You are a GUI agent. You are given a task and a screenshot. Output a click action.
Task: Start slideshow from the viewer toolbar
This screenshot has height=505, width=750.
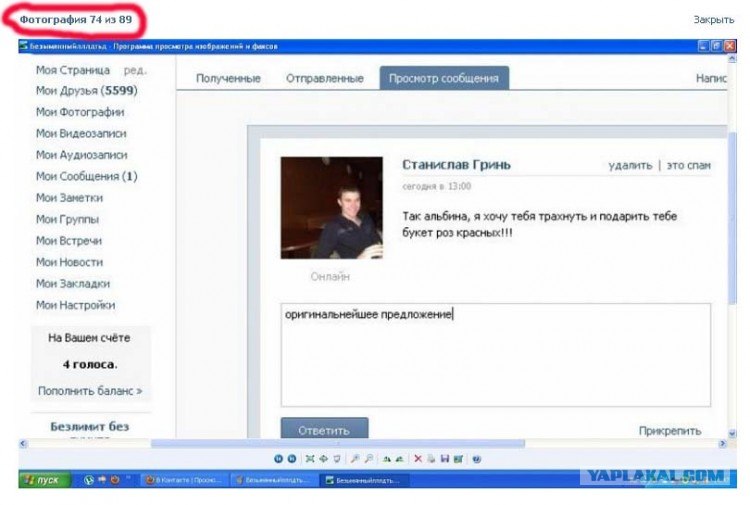[337, 459]
